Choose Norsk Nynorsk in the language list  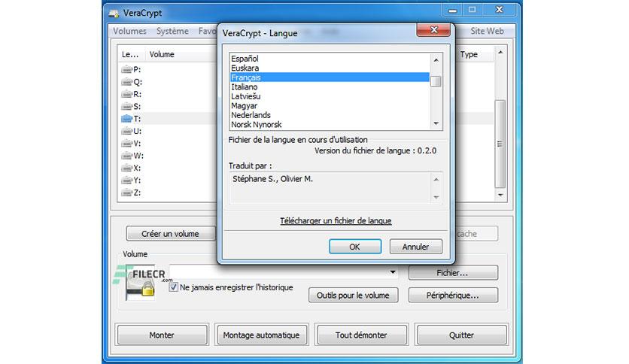[330, 125]
